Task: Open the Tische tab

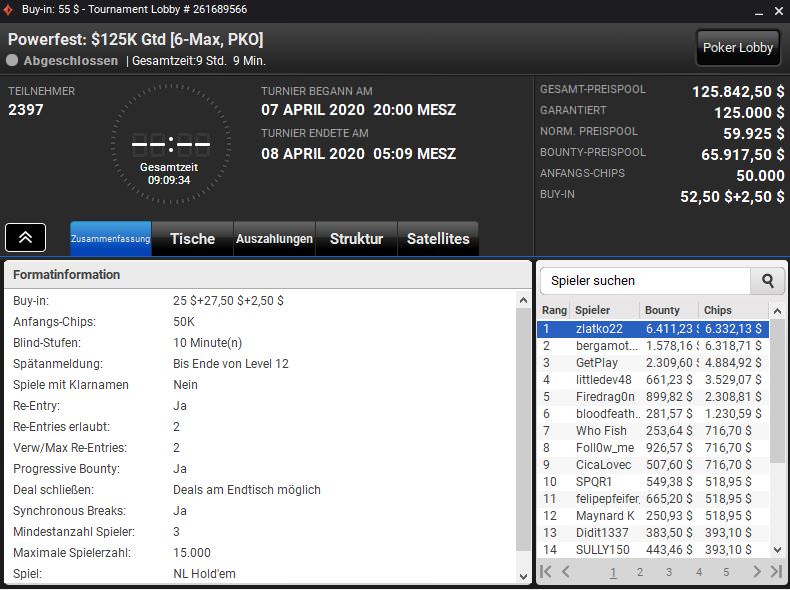Action: 192,239
